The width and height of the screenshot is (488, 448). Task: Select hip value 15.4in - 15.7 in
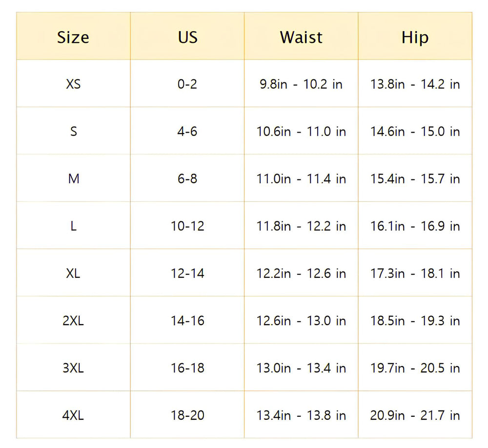tap(415, 179)
